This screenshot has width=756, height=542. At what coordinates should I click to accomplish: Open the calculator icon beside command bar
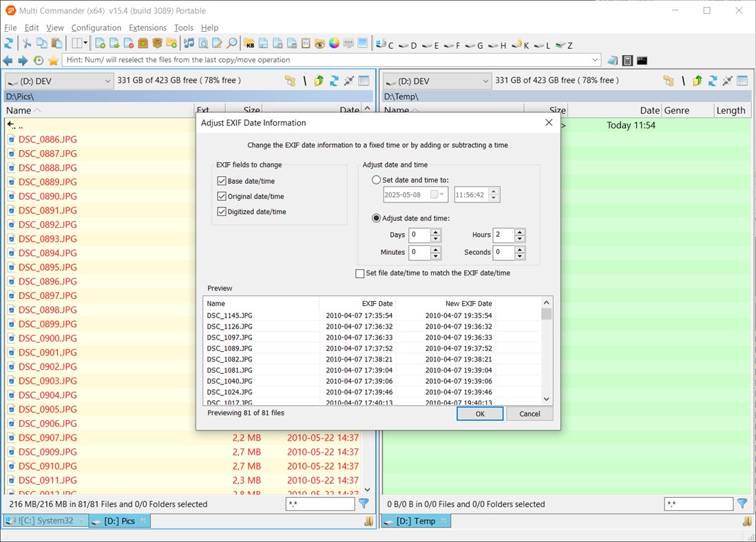pos(627,61)
